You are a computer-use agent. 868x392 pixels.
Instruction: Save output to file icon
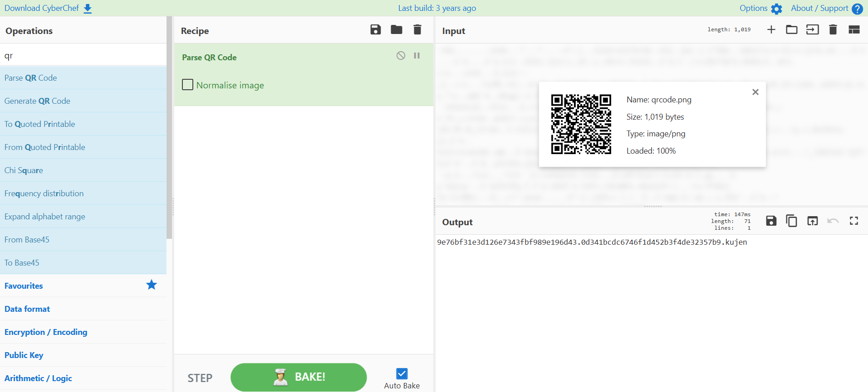pos(771,221)
